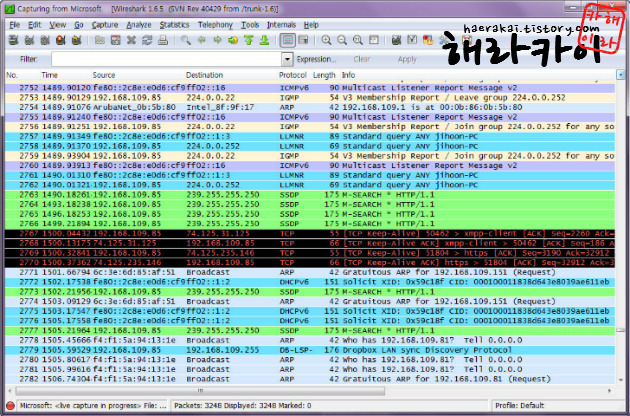Open the Edit menu
Image resolution: width=630 pixels, height=416 pixels.
coord(35,25)
